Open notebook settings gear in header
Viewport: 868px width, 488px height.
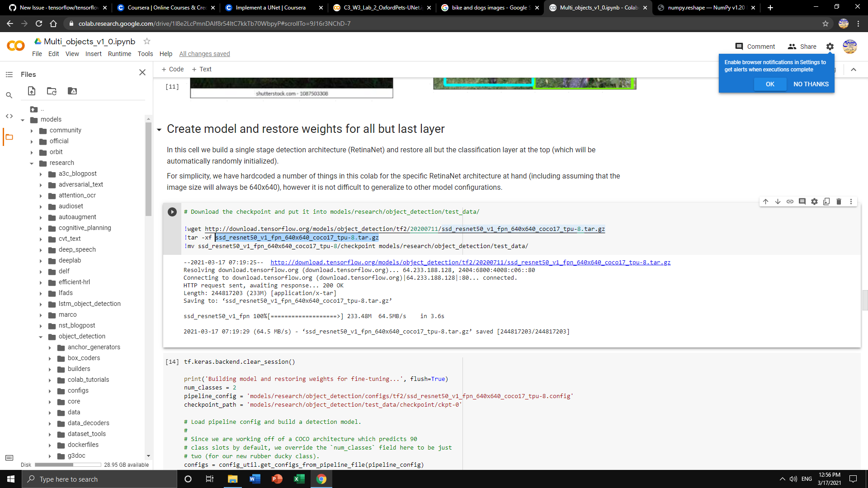coord(830,47)
